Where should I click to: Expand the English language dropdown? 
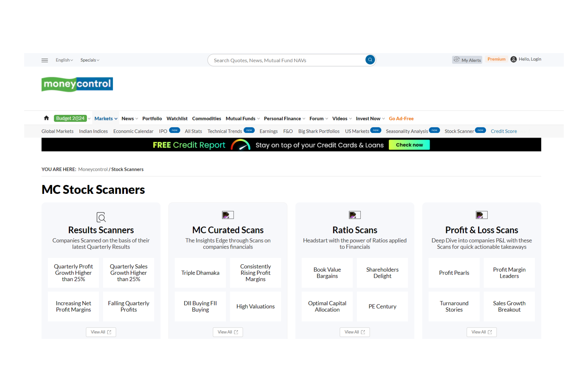[x=64, y=60]
